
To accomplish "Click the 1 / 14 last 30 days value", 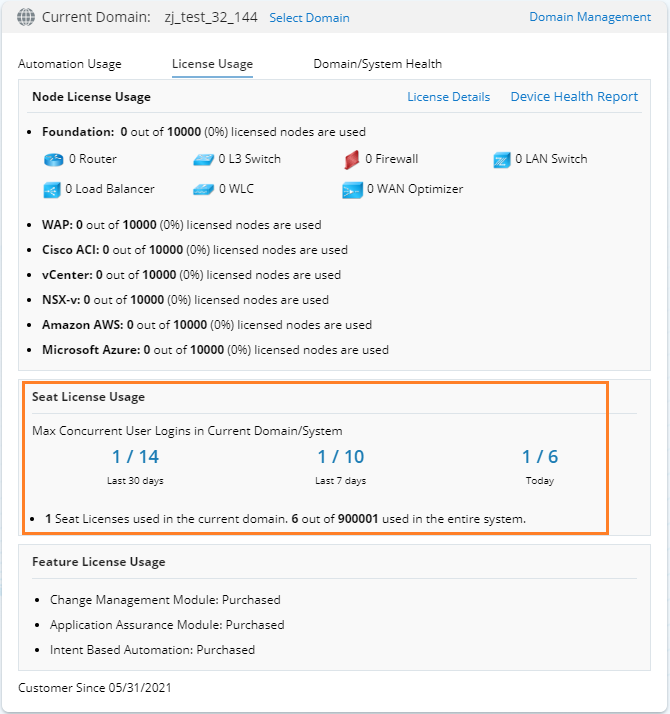I will [x=135, y=457].
